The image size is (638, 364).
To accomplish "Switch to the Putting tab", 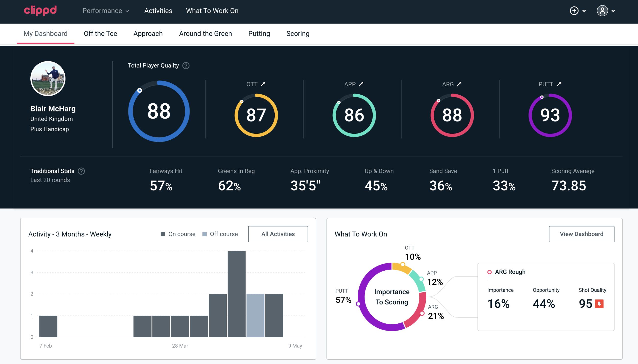I will [259, 33].
